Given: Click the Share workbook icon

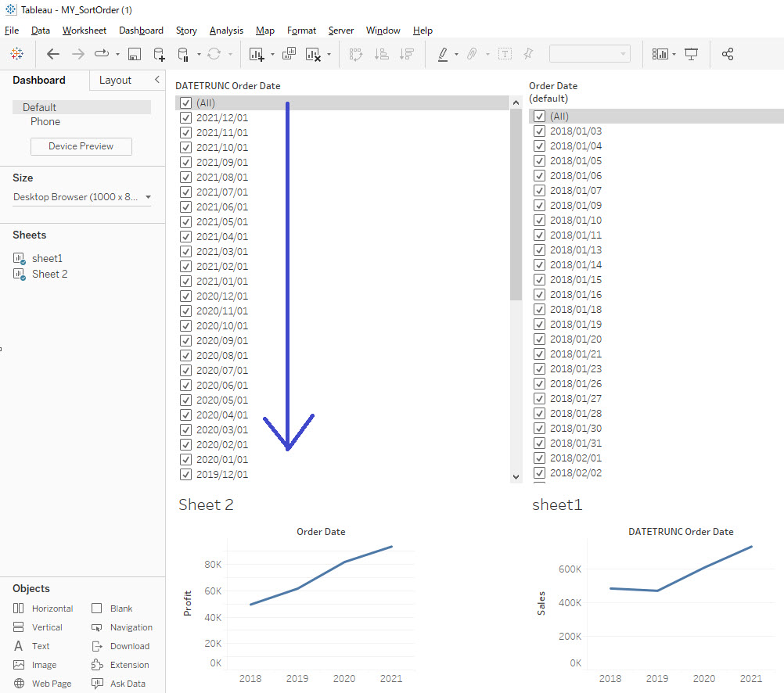Looking at the screenshot, I should tap(728, 54).
